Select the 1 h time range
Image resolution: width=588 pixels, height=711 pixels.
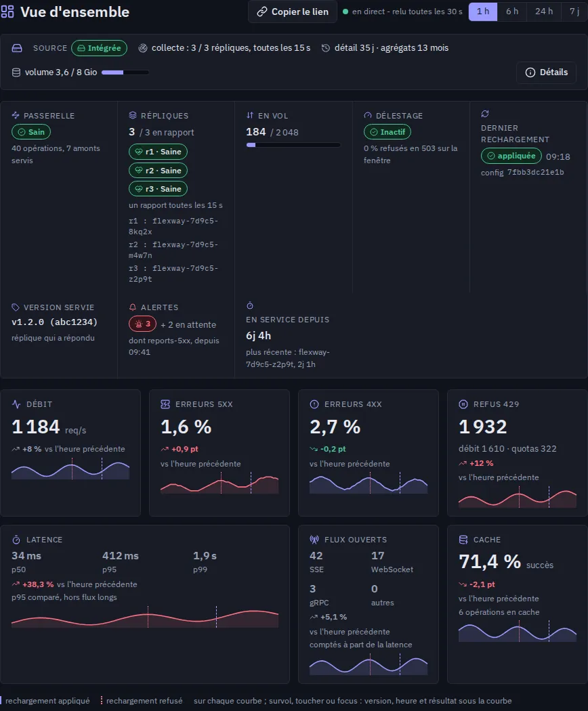(483, 12)
